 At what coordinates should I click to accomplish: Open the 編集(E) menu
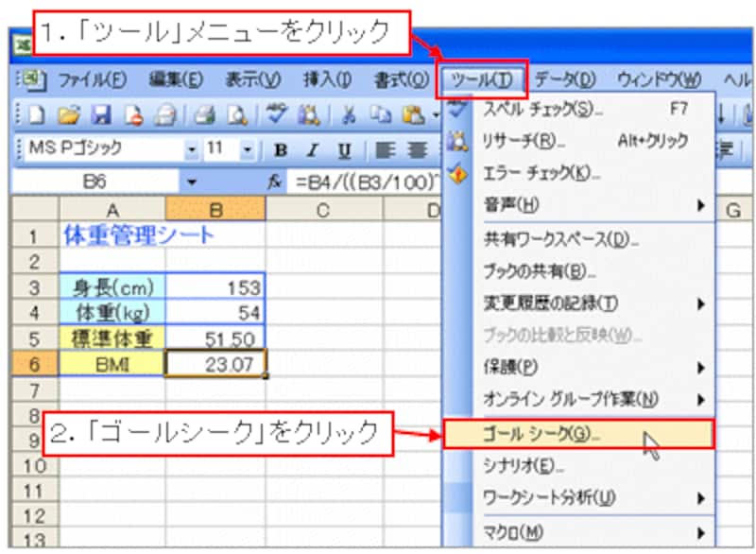pyautogui.click(x=176, y=79)
